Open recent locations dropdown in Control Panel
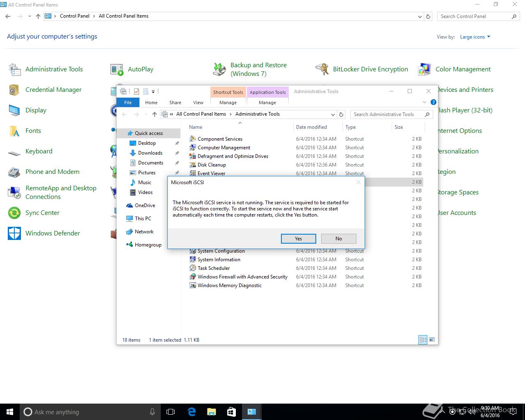 30,16
